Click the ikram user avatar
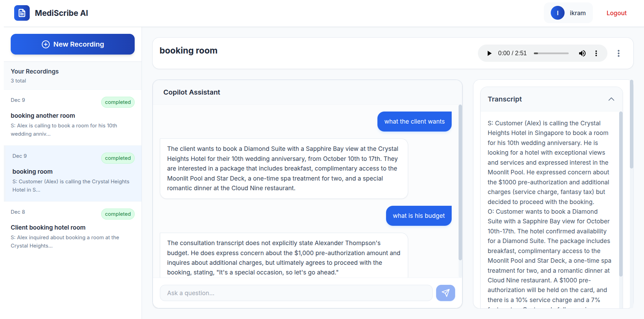This screenshot has height=319, width=644. coord(557,13)
